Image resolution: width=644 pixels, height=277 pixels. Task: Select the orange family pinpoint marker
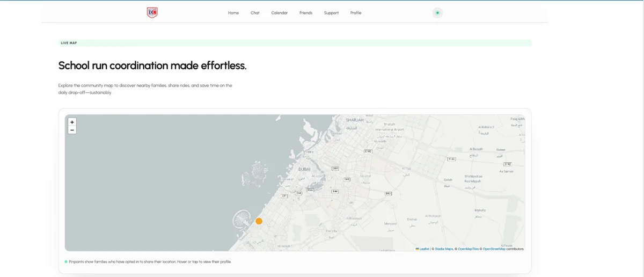click(259, 221)
